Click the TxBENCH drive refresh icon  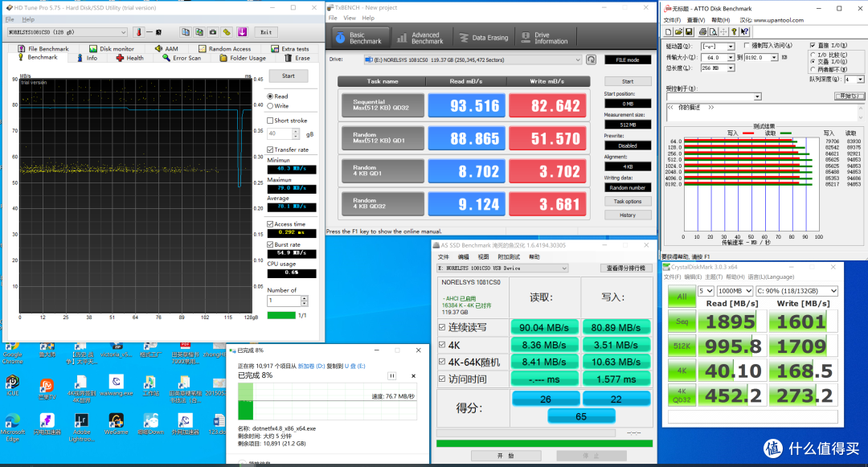pyautogui.click(x=592, y=59)
